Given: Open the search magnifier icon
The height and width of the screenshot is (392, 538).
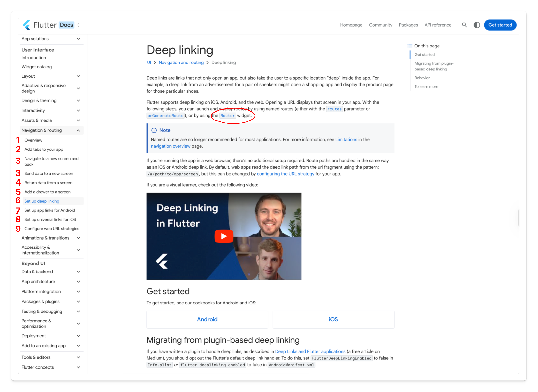Looking at the screenshot, I should coord(464,25).
